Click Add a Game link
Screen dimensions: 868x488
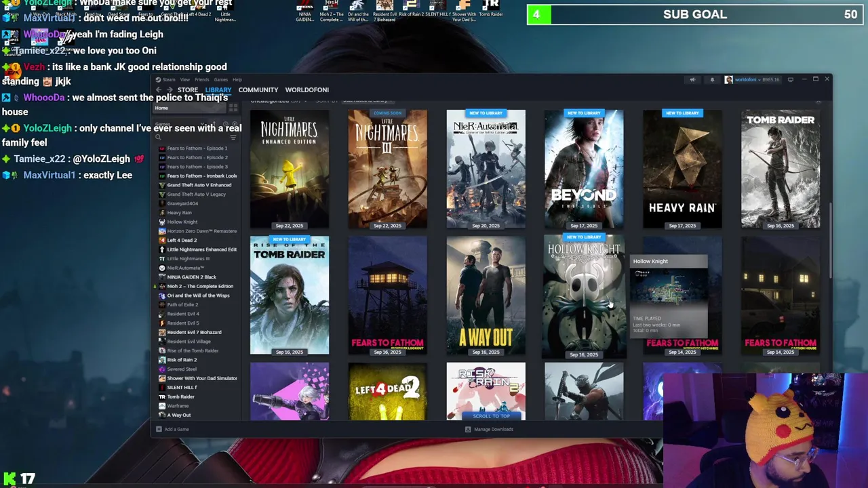pyautogui.click(x=176, y=429)
